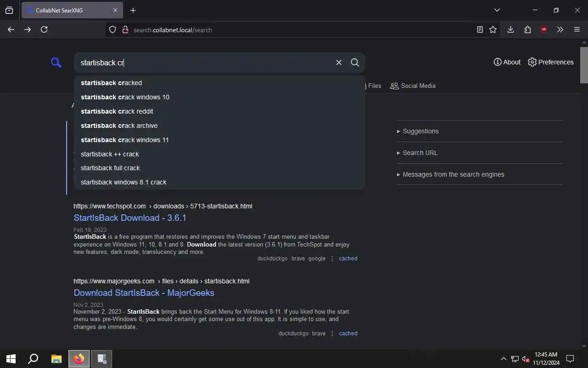Viewport: 588px width, 368px height.
Task: Pick suggestion 'startisback crack windows 11'
Action: pyautogui.click(x=220, y=140)
